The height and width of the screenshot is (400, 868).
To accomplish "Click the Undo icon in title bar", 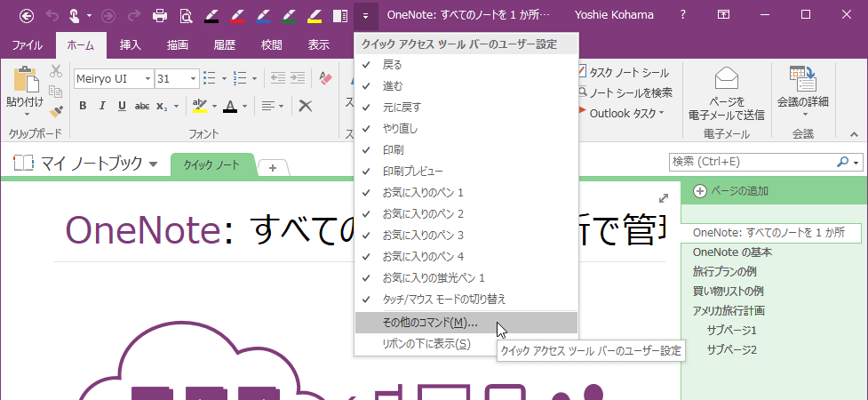I will pyautogui.click(x=52, y=15).
